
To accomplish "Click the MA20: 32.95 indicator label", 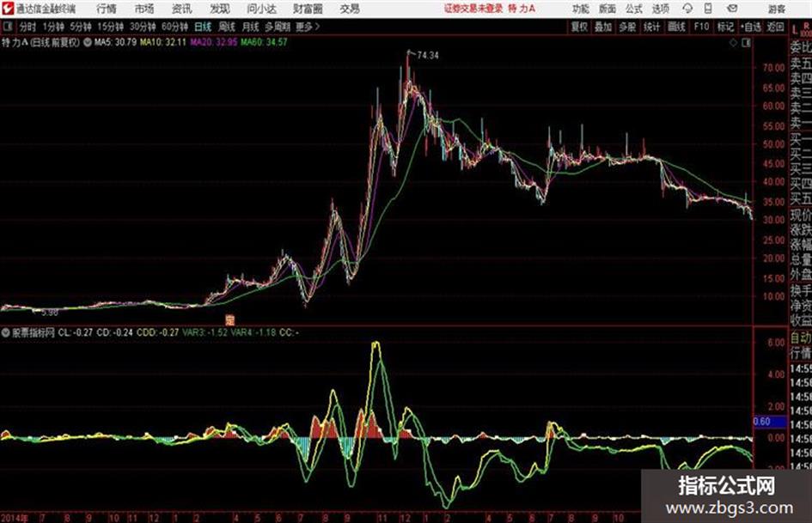I will pos(213,42).
